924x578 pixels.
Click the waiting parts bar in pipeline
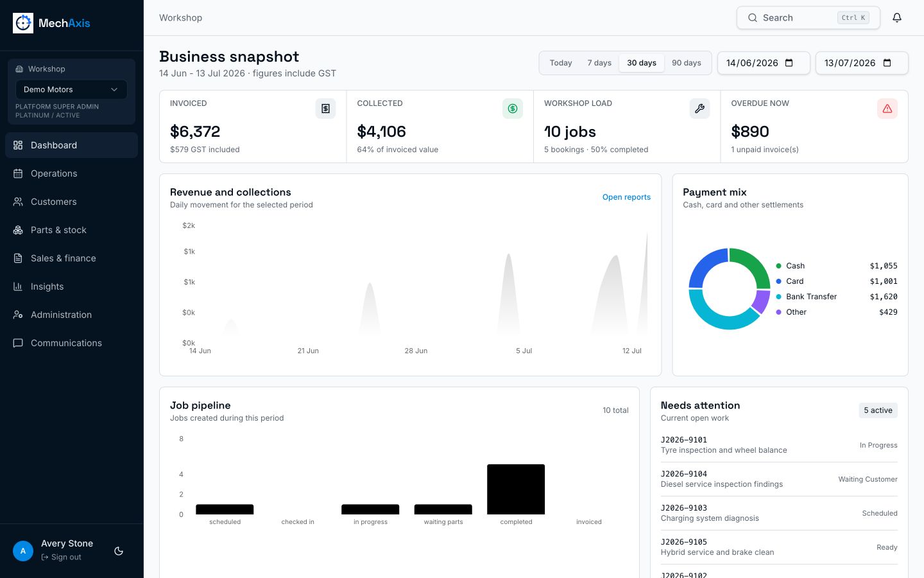443,509
